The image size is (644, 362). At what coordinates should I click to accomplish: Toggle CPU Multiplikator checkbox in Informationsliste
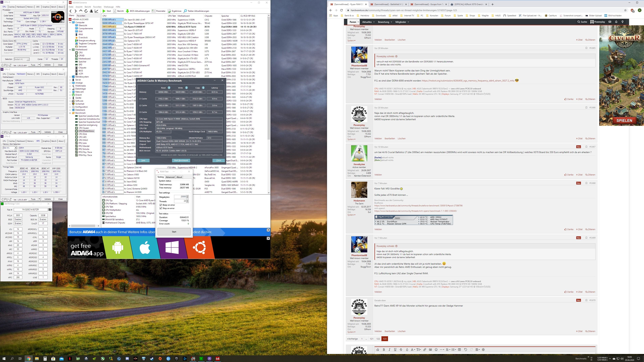point(103,210)
